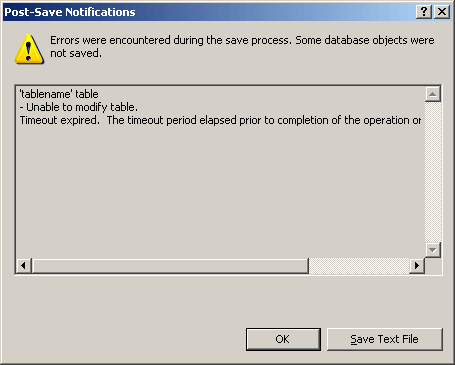Click the vertical scrollbar track
This screenshot has width=455, height=365.
433,172
